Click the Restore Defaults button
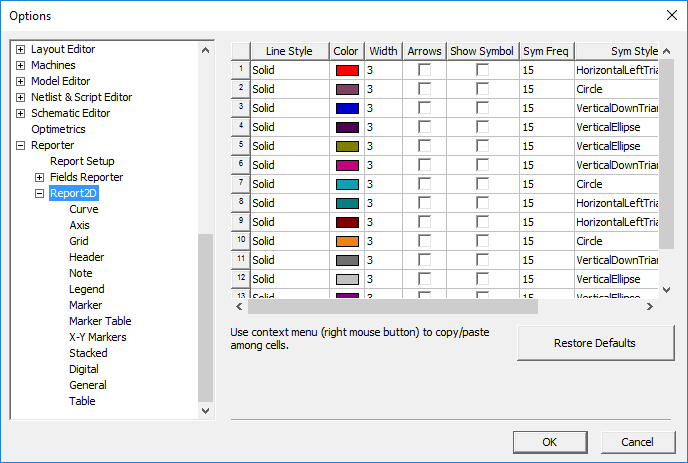Viewport: 688px width, 463px height. 594,343
